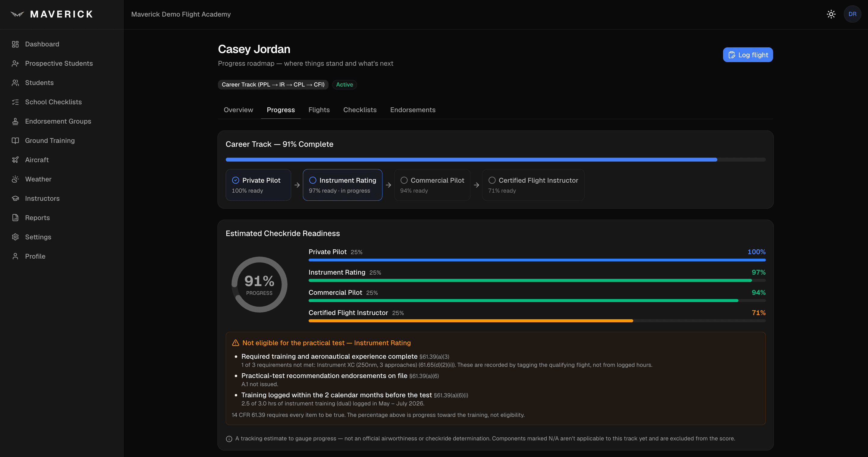The width and height of the screenshot is (868, 457).
Task: Open the Checklists tab
Action: (x=360, y=110)
